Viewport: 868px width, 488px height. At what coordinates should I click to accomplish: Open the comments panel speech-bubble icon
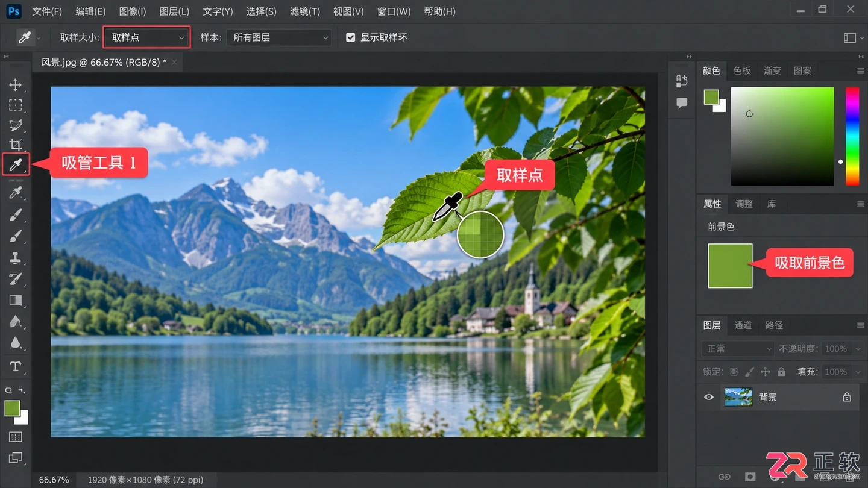682,103
